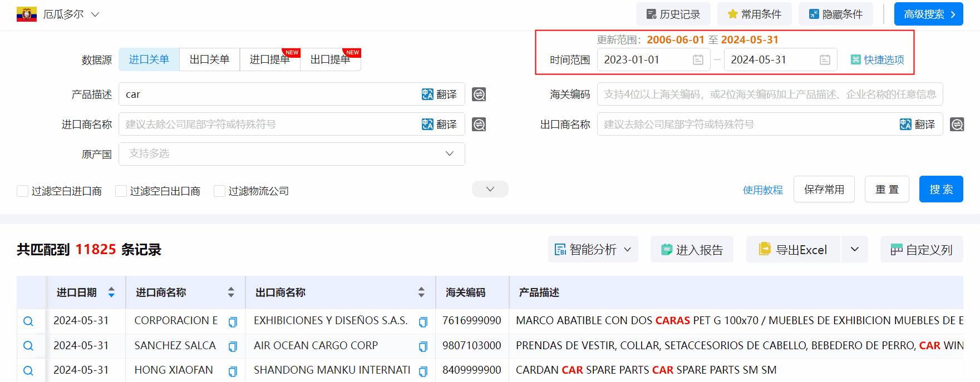View details of the HONG XIAOFAN record
Screen dimensions: 980x382
point(28,370)
